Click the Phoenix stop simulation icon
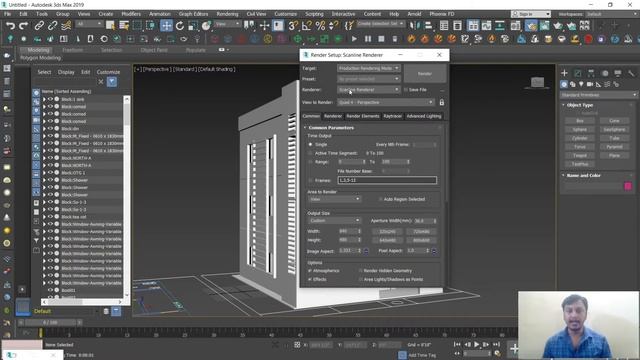 pos(381,39)
